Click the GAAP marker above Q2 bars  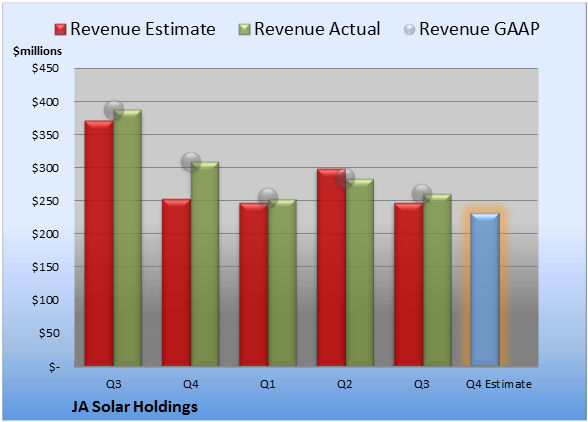[345, 178]
